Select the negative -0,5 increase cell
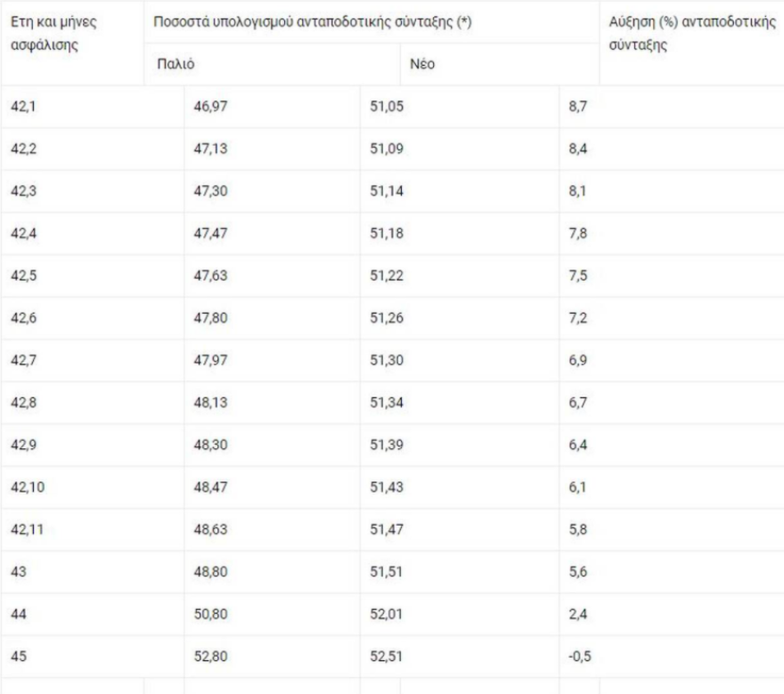The height and width of the screenshot is (694, 784). [579, 656]
